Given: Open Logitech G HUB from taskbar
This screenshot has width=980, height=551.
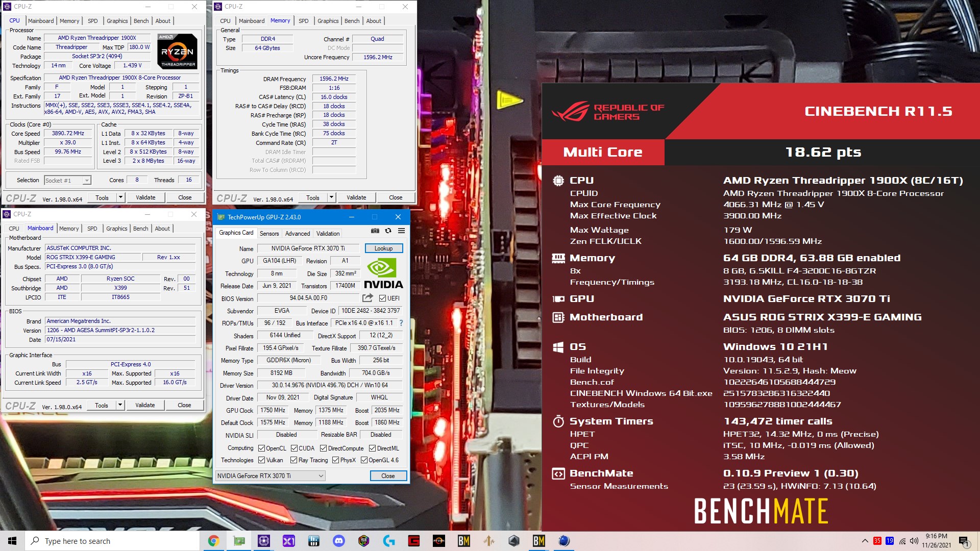Looking at the screenshot, I should [x=389, y=541].
